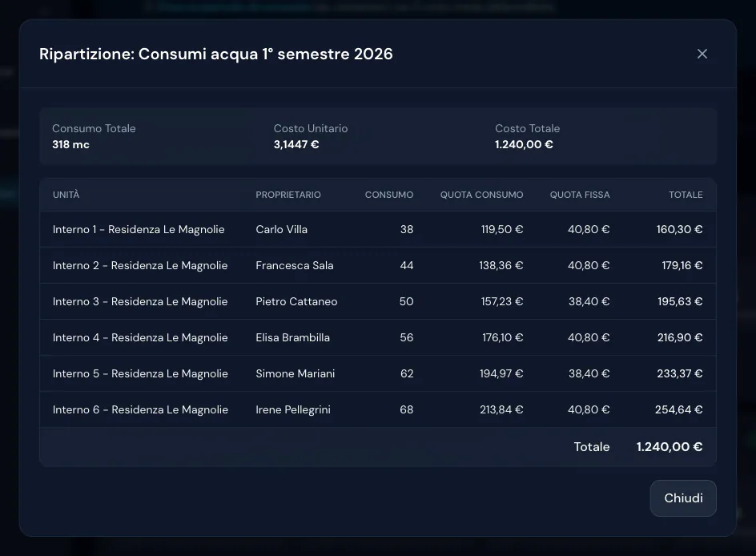Select the Interno 1 - Residenza Le Magnolie cell
Screen dimensions: 756x556
point(139,230)
